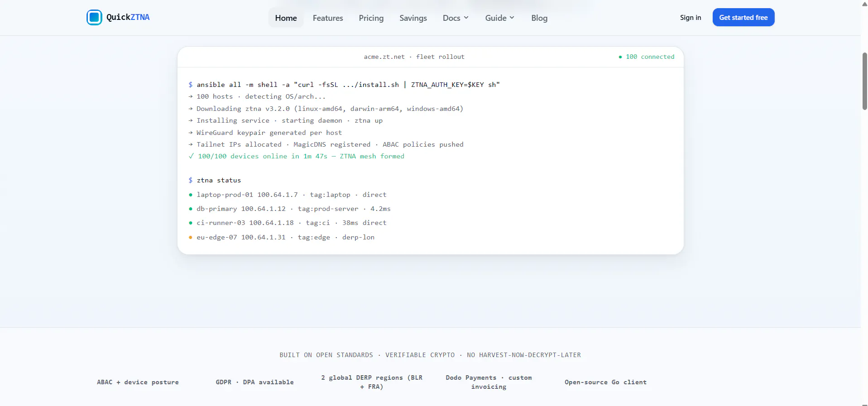The image size is (868, 406).
Task: Click the ci-runner-03 status row
Action: tap(288, 223)
